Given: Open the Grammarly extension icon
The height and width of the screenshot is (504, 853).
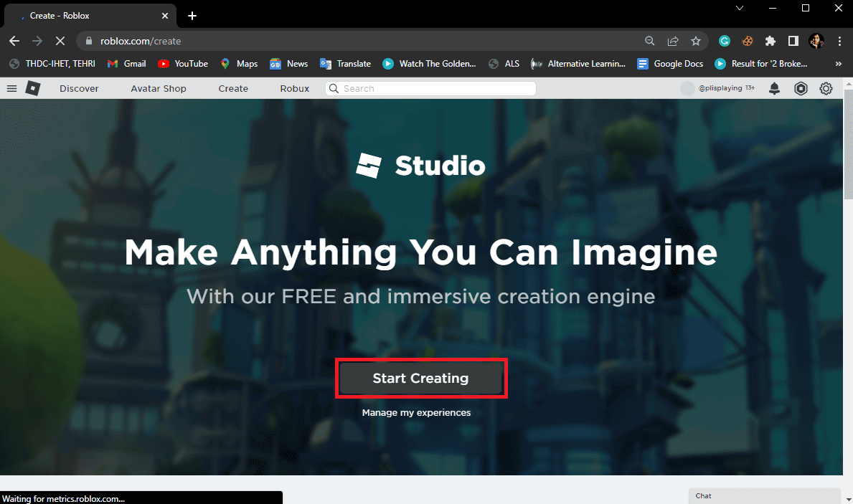Looking at the screenshot, I should tap(724, 41).
